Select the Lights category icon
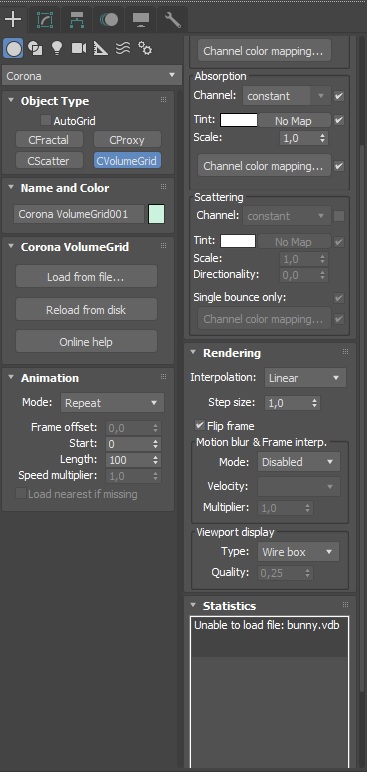This screenshot has width=367, height=772. pos(57,48)
